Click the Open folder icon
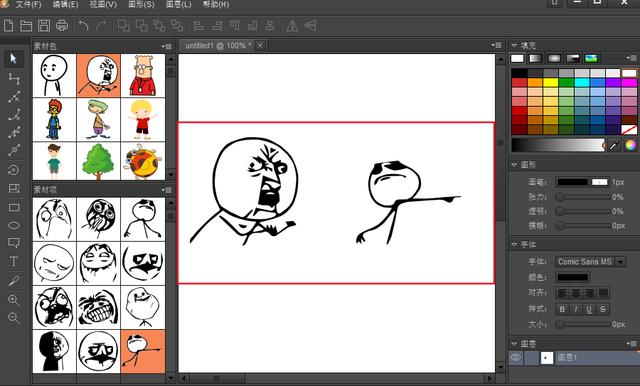The image size is (640, 386). pyautogui.click(x=26, y=26)
